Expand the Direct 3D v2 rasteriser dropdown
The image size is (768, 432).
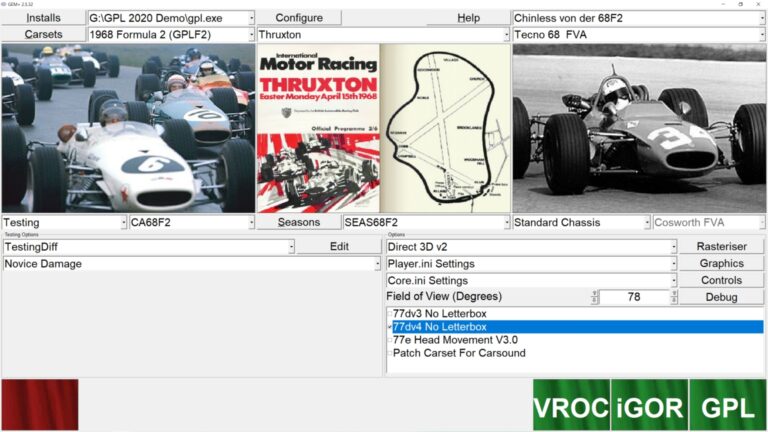(x=673, y=247)
